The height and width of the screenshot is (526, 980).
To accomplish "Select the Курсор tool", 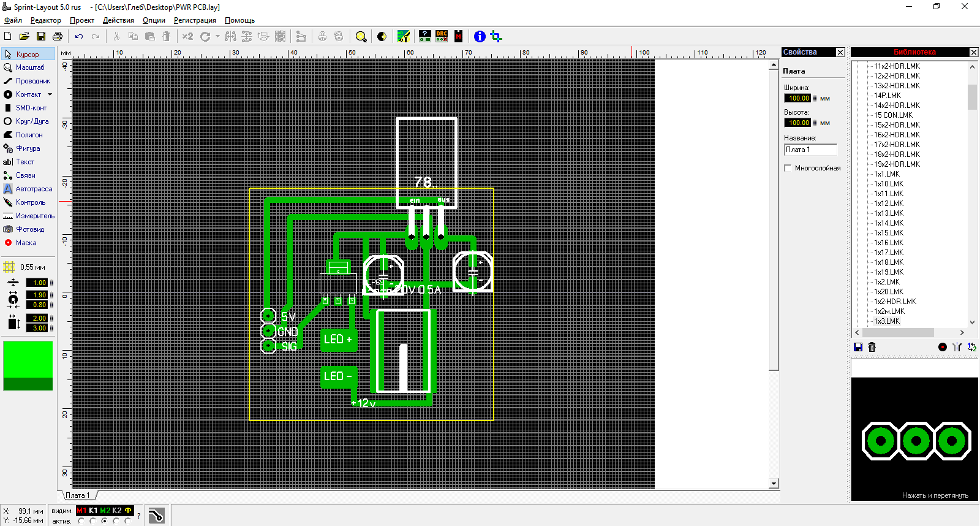I will click(x=28, y=55).
